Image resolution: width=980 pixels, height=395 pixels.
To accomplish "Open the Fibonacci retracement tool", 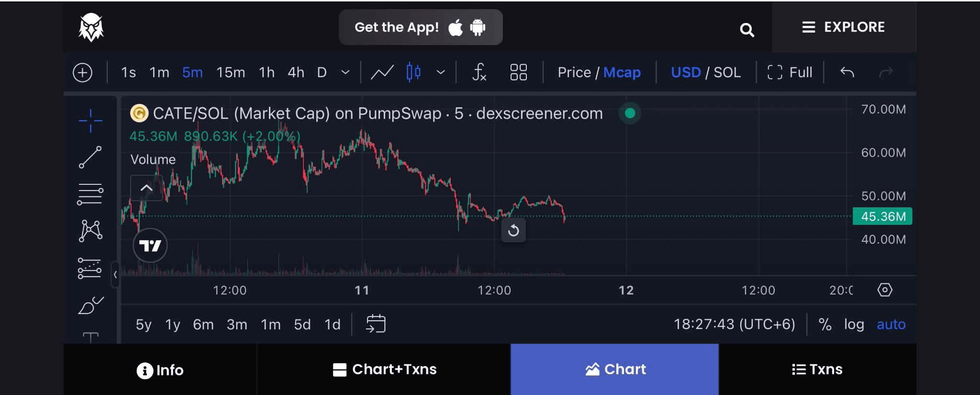I will pyautogui.click(x=90, y=194).
